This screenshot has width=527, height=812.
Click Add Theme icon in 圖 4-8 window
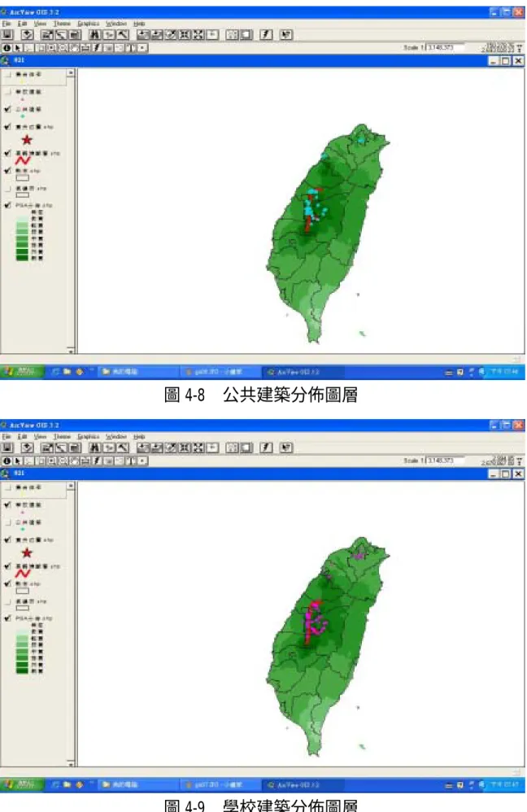click(28, 35)
